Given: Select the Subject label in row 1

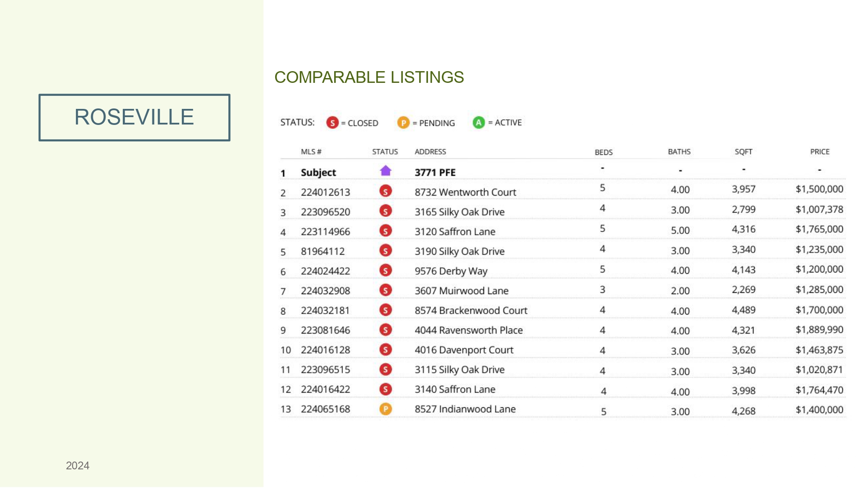Looking at the screenshot, I should point(319,173).
